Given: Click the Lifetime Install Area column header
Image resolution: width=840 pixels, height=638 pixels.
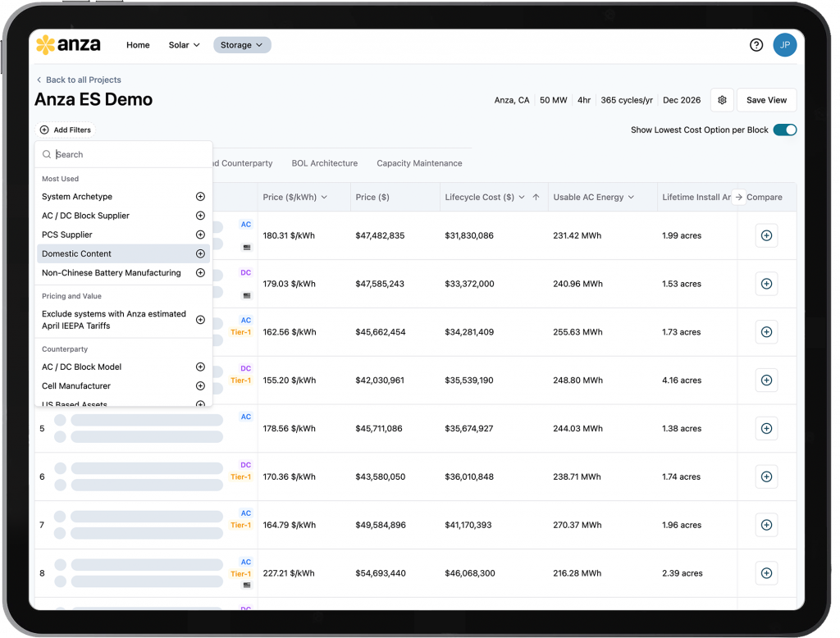Looking at the screenshot, I should (696, 197).
